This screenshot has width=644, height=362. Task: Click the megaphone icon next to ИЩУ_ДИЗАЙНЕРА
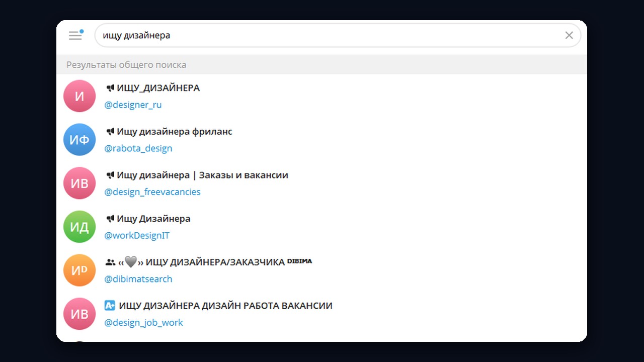pyautogui.click(x=110, y=88)
